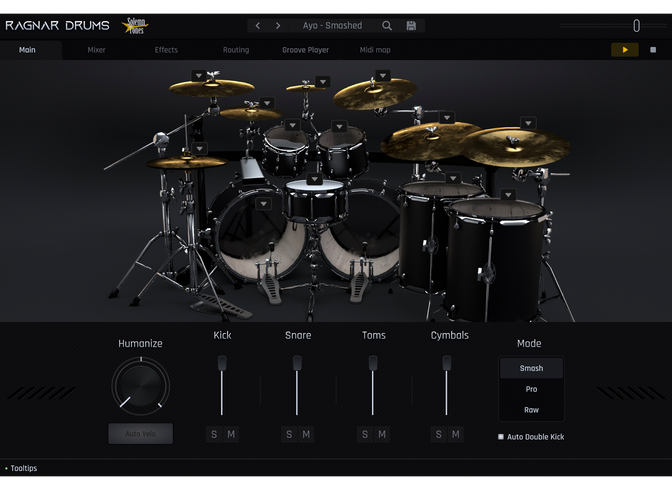Open dropdown on small splash cymbal center
The image size is (672, 490).
tap(323, 81)
